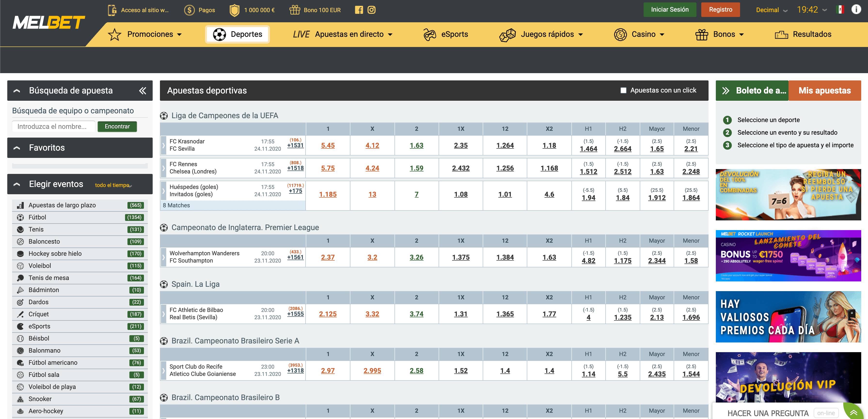Image resolution: width=868 pixels, height=419 pixels.
Task: Click the Tenis ball sidebar icon
Action: (21, 229)
